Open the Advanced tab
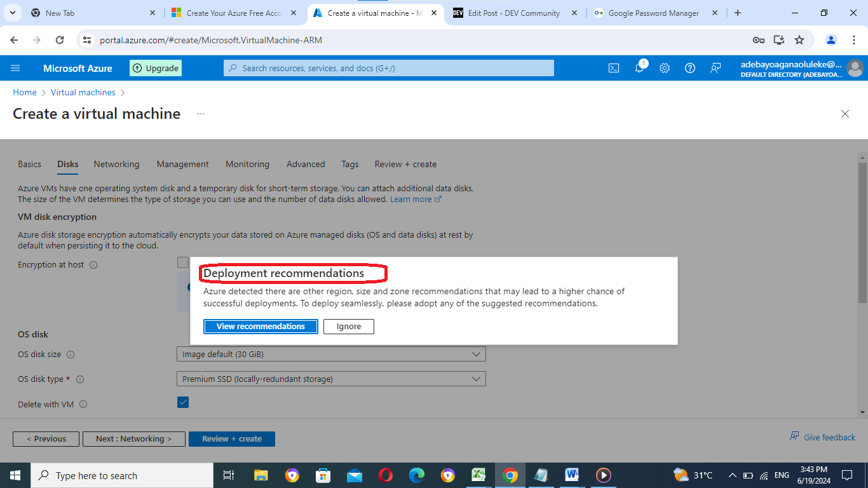The image size is (868, 488). pos(306,164)
